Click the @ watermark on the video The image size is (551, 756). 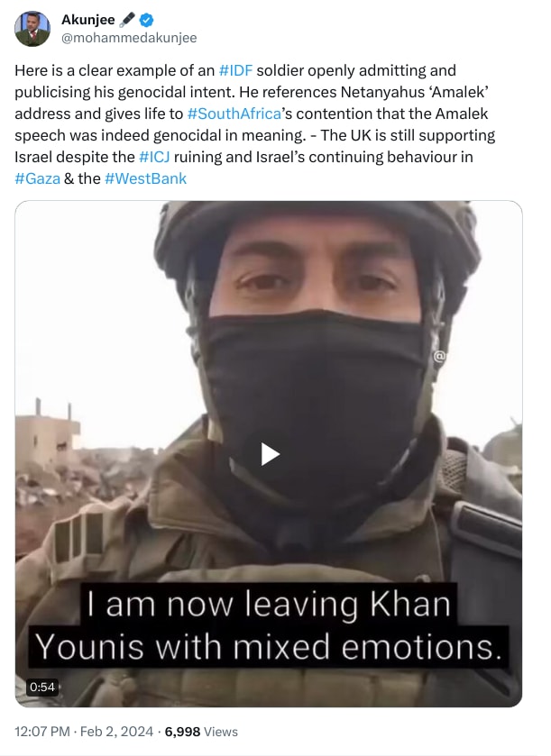tap(440, 356)
